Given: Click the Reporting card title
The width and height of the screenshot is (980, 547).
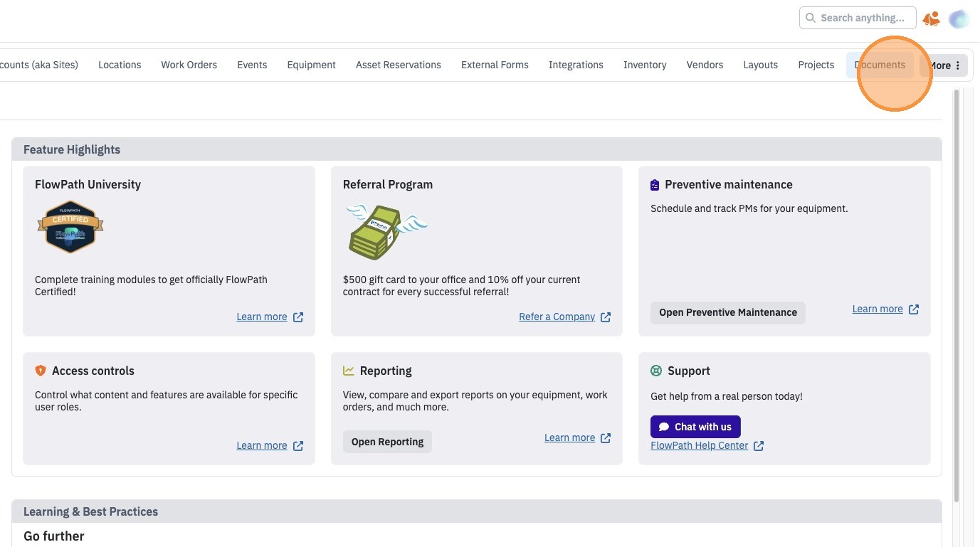Looking at the screenshot, I should coord(386,371).
